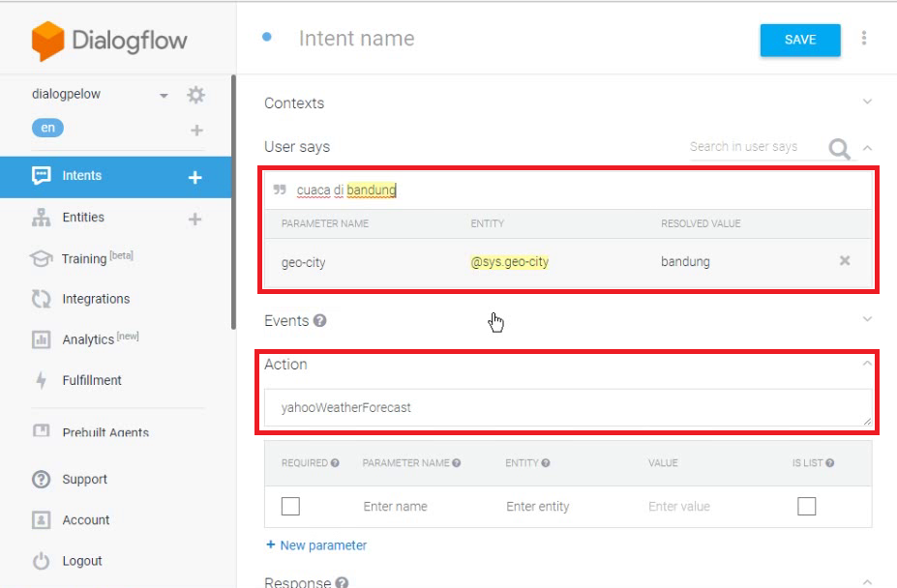Open the dialogpelow agent dropdown
This screenshot has width=897, height=588.
[164, 96]
